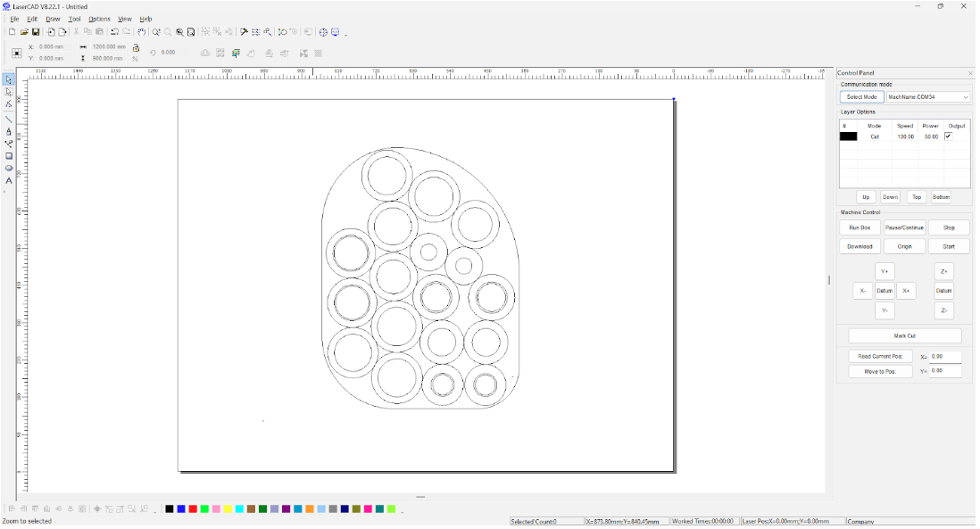Image resolution: width=980 pixels, height=529 pixels.
Task: Click the Open file folder icon
Action: click(x=24, y=32)
